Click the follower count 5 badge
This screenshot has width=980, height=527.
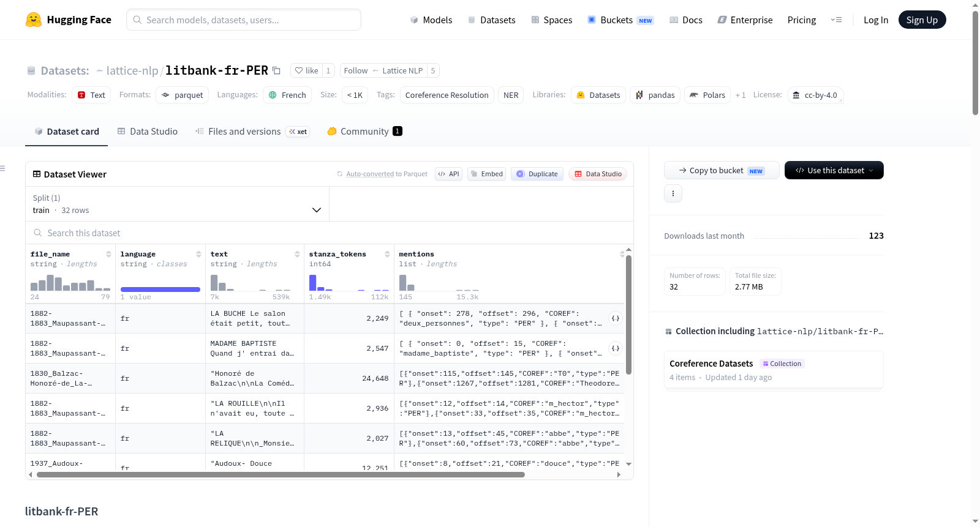point(433,70)
